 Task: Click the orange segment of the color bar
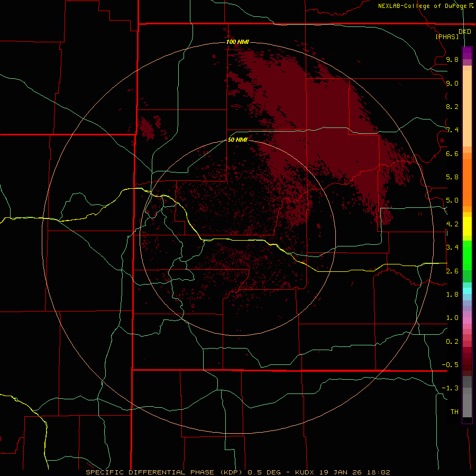point(467,182)
